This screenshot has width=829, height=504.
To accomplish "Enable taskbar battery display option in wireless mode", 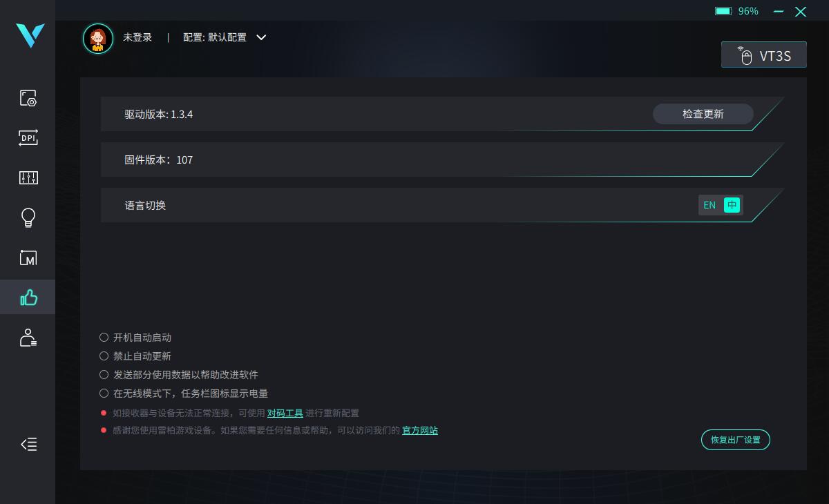I will [104, 394].
